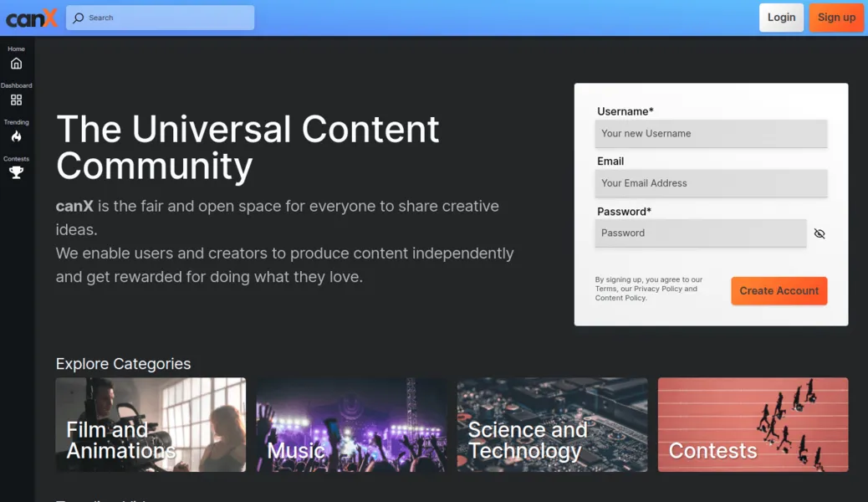
Task: Toggle password visibility eye icon
Action: [819, 233]
